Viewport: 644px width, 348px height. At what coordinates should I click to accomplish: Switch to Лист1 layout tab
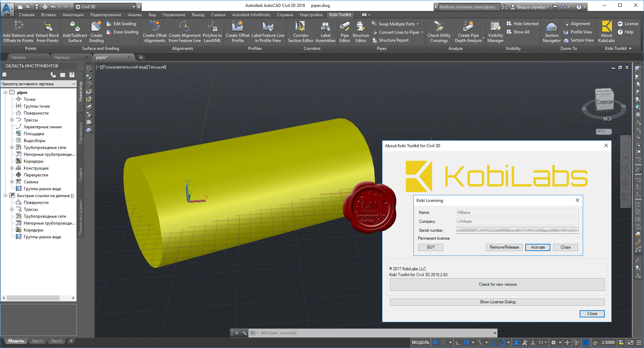[37, 341]
